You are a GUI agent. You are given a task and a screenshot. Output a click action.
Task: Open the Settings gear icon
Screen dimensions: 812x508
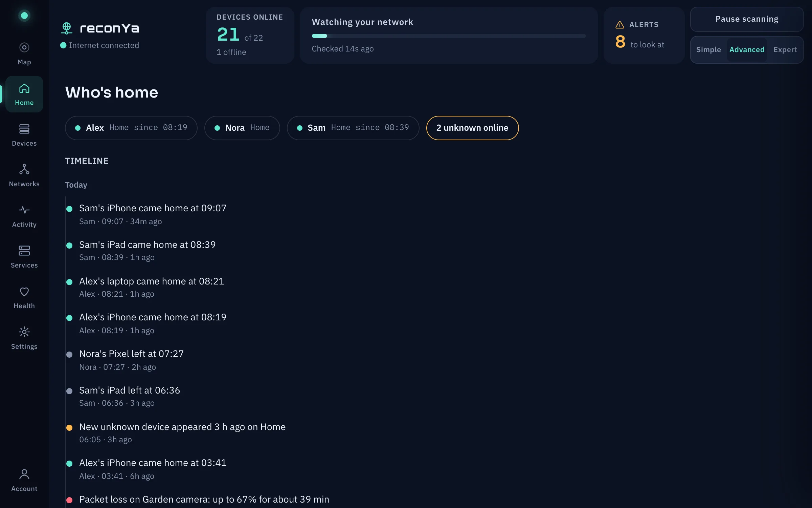pyautogui.click(x=24, y=332)
